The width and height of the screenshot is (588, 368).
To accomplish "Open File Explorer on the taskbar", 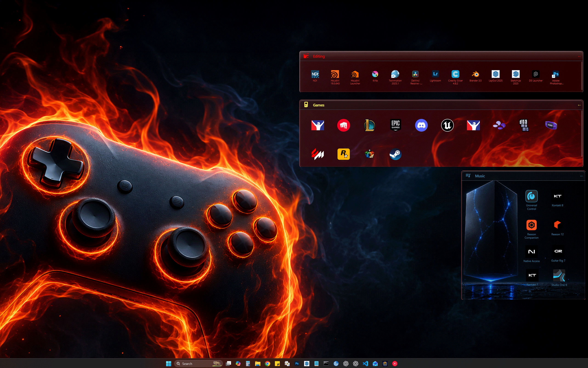I will (258, 364).
